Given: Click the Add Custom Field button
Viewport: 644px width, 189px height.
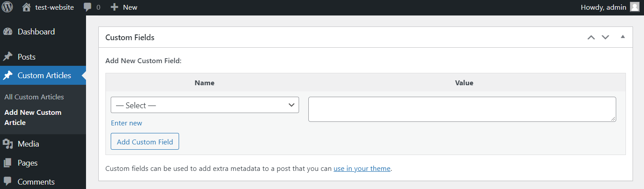Looking at the screenshot, I should coord(145,142).
